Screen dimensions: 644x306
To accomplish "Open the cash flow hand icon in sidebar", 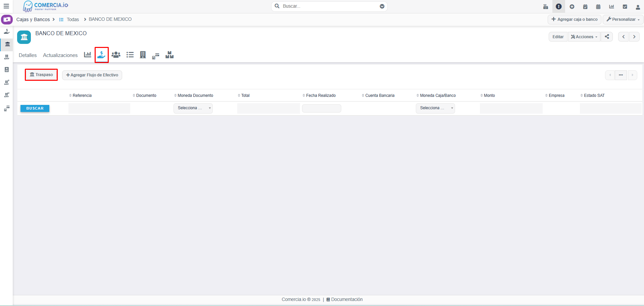I will pos(7,32).
